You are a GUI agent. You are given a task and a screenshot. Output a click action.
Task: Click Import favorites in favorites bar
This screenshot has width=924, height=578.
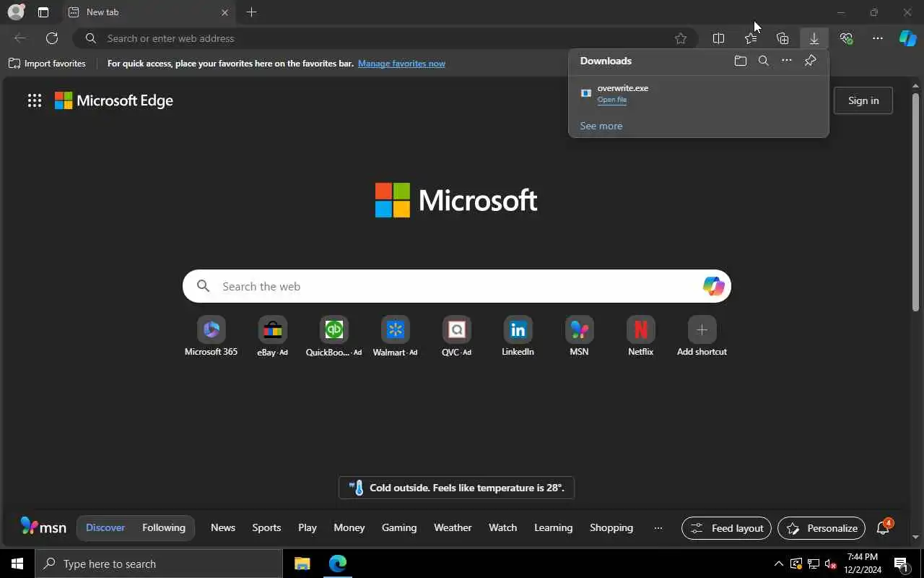47,64
